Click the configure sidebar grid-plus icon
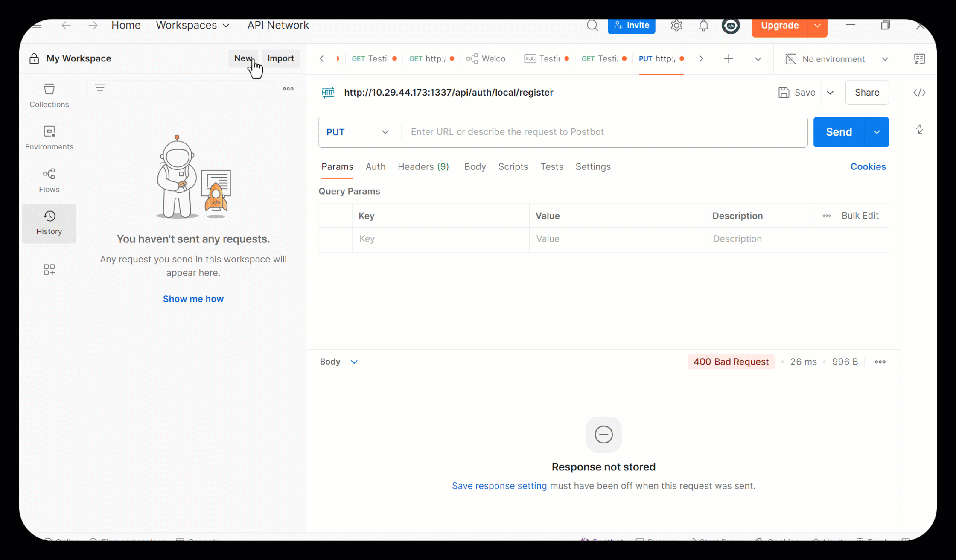 [x=49, y=270]
